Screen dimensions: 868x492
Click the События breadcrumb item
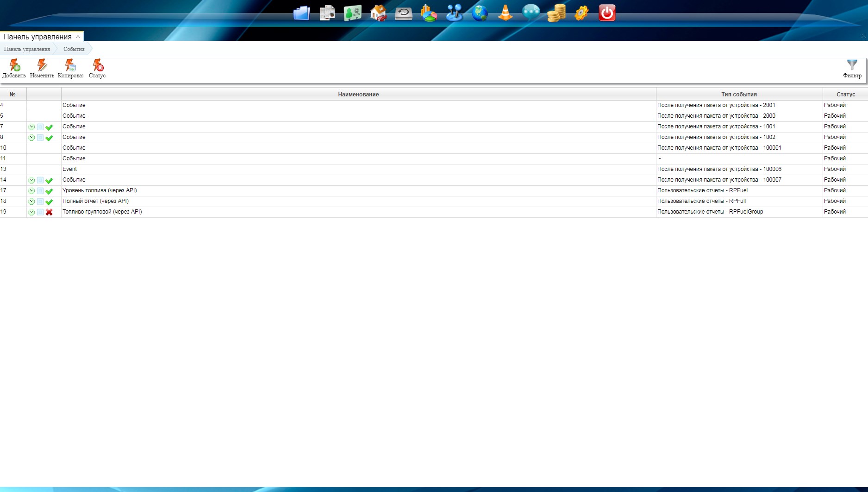coord(74,49)
